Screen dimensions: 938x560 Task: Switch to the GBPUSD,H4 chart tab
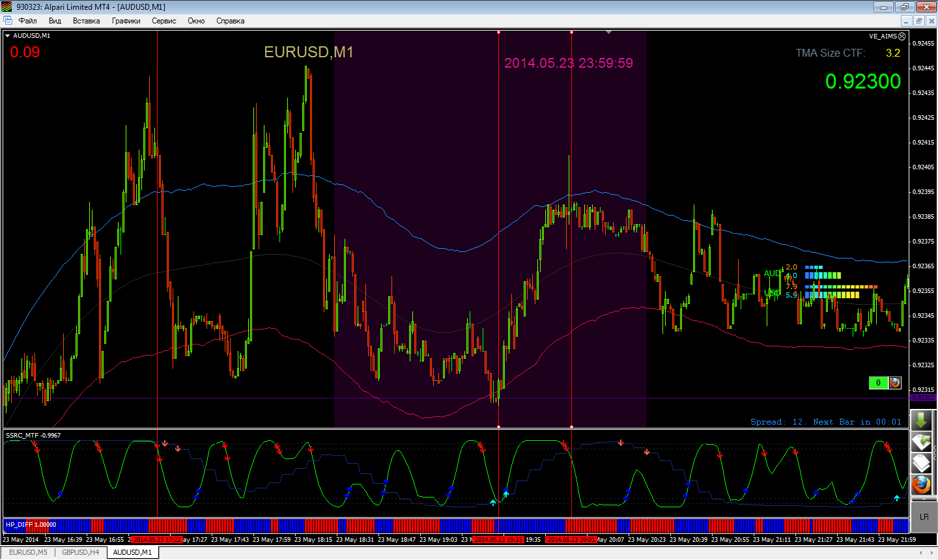[x=81, y=552]
